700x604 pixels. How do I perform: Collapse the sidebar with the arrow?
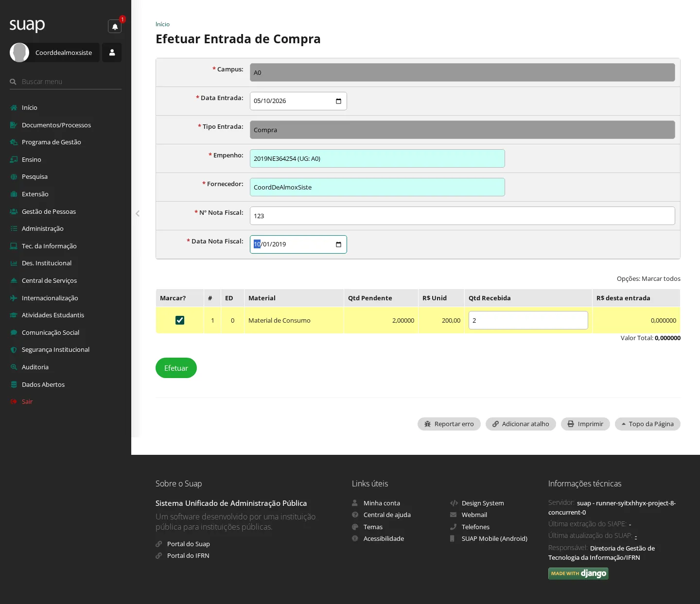pos(138,213)
